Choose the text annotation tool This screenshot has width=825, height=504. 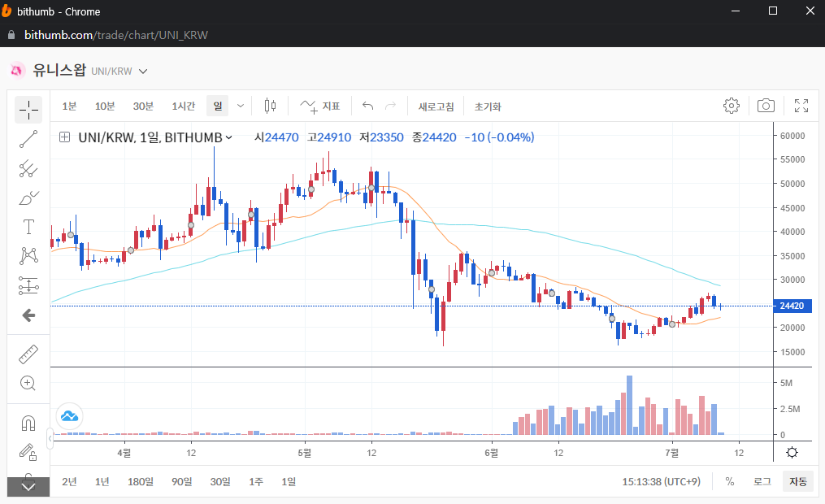28,227
